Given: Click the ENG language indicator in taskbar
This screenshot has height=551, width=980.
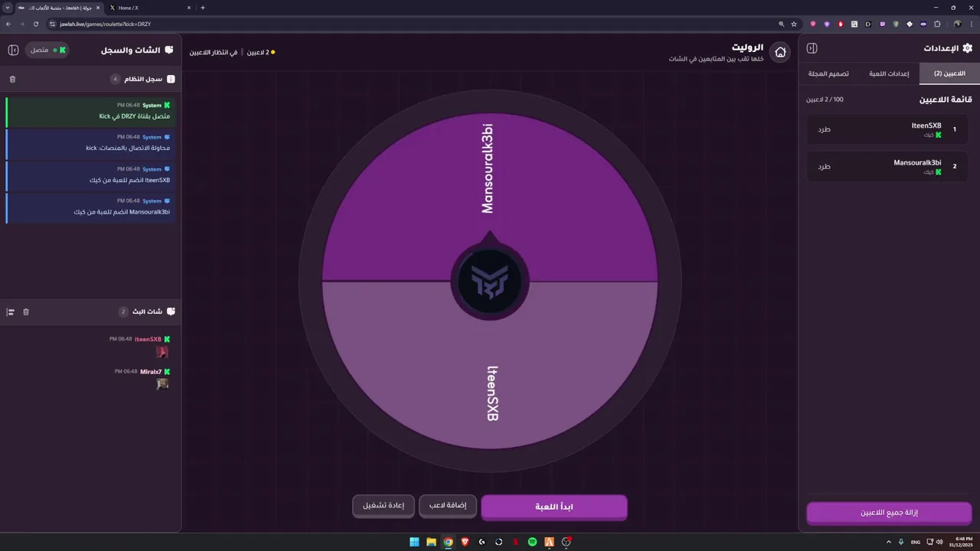Looking at the screenshot, I should (x=915, y=542).
